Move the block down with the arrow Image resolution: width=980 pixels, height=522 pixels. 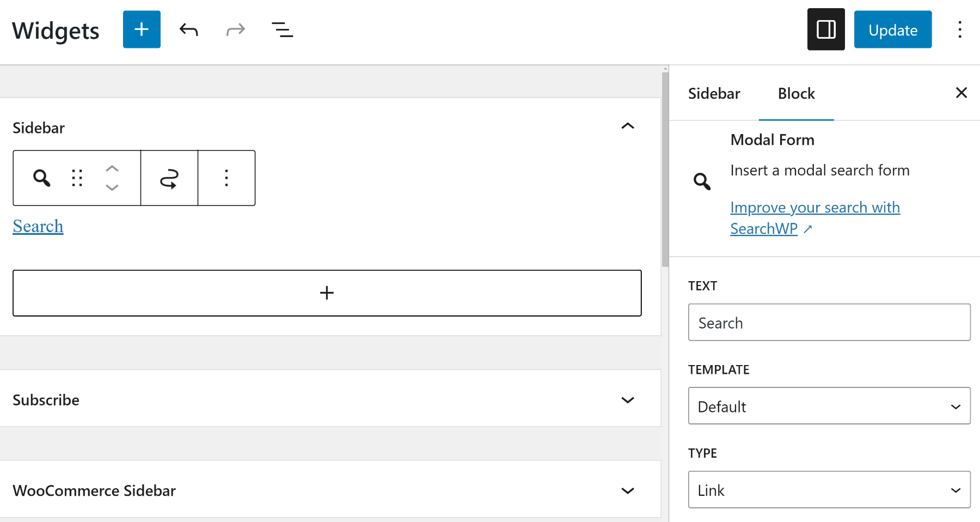pyautogui.click(x=112, y=187)
